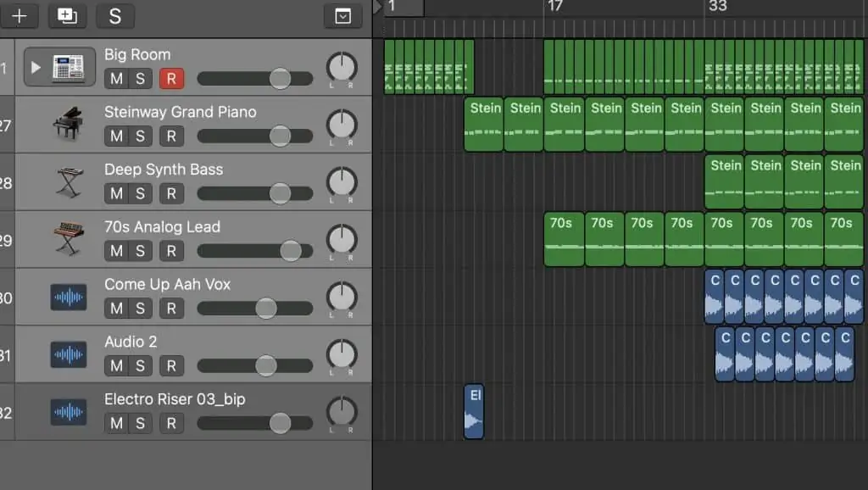Mute the Electro Riser 03_bip track
This screenshot has height=490, width=868.
tap(116, 424)
